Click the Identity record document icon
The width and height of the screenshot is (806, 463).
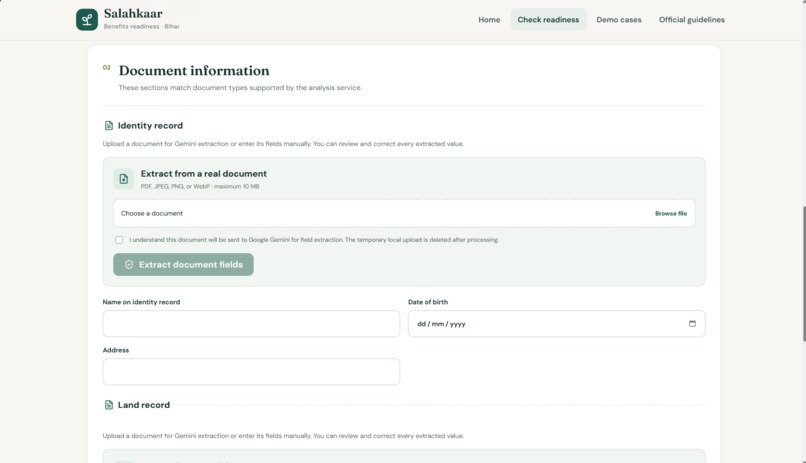click(x=108, y=125)
